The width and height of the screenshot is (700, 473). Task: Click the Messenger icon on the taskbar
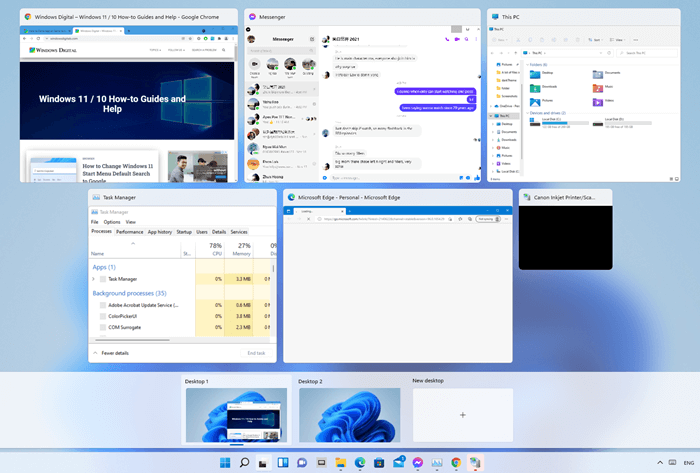pos(418,463)
